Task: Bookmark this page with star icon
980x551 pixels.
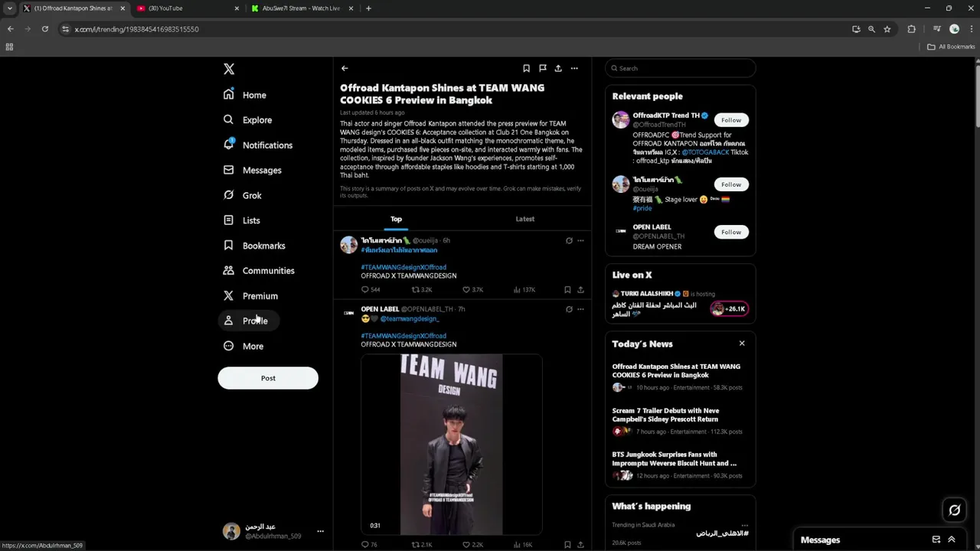Action: coord(887,29)
